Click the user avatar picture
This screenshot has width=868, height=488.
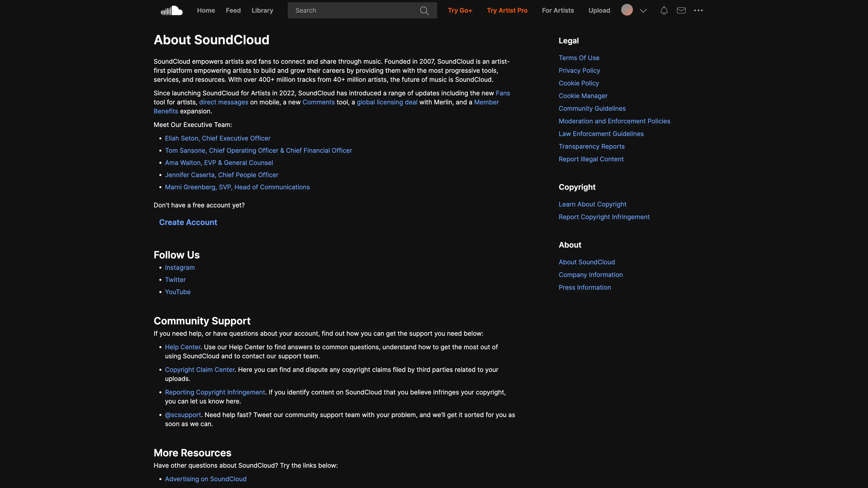point(627,10)
